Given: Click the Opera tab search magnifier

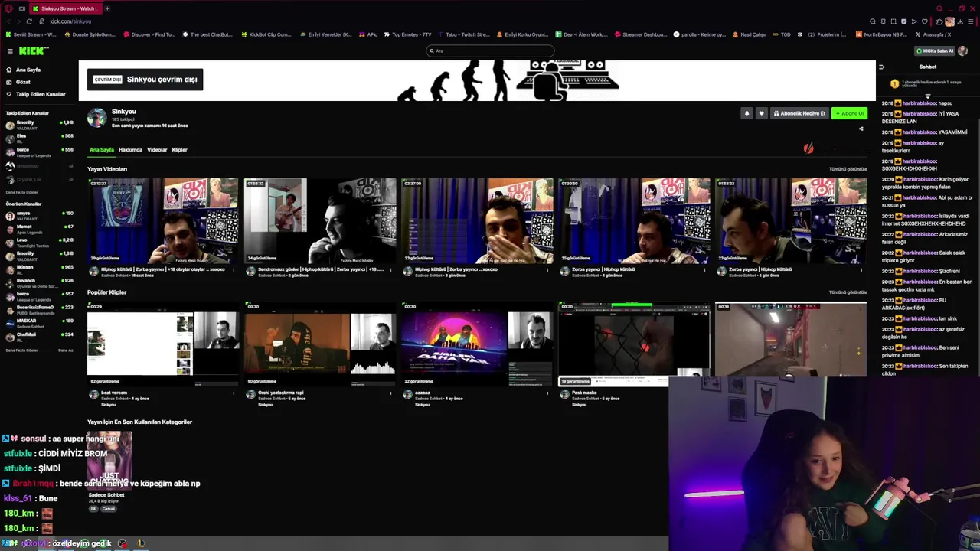Looking at the screenshot, I should pyautogui.click(x=939, y=8).
